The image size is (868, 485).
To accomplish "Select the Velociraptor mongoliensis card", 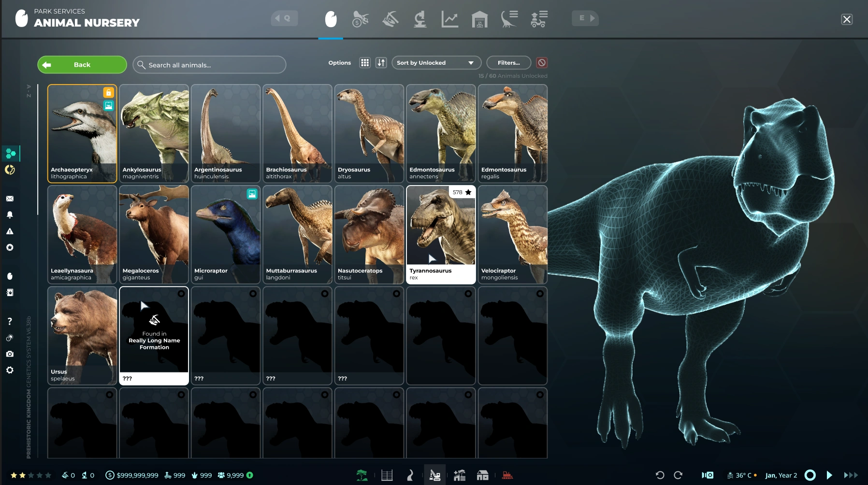I will point(513,235).
